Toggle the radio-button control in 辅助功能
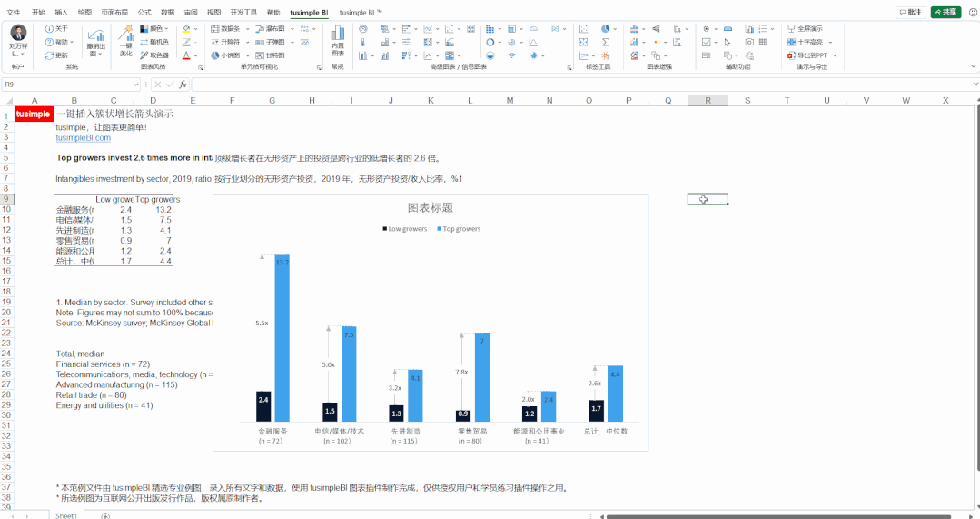 [707, 29]
